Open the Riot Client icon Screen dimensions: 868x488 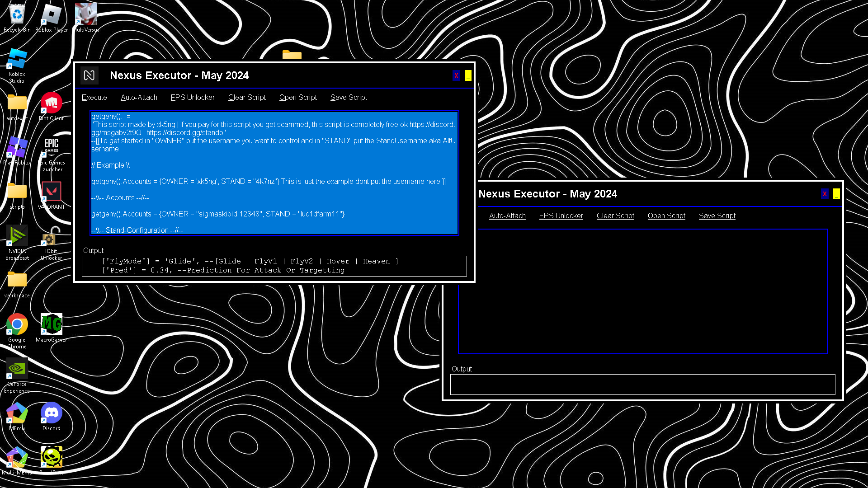51,103
